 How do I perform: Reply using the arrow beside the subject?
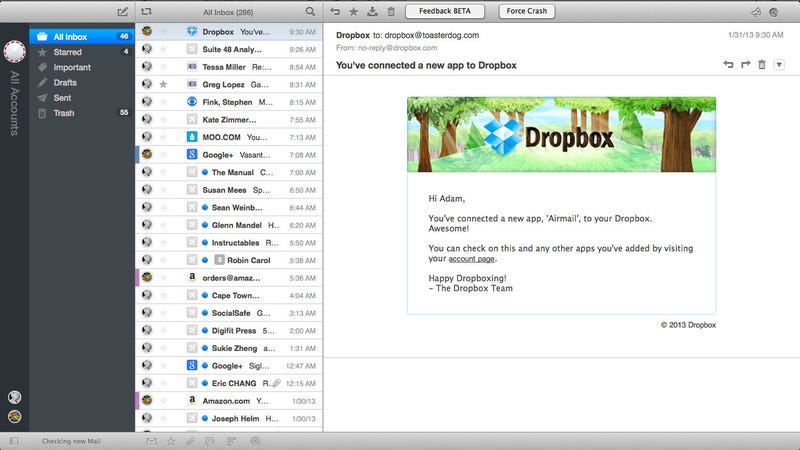(x=728, y=64)
